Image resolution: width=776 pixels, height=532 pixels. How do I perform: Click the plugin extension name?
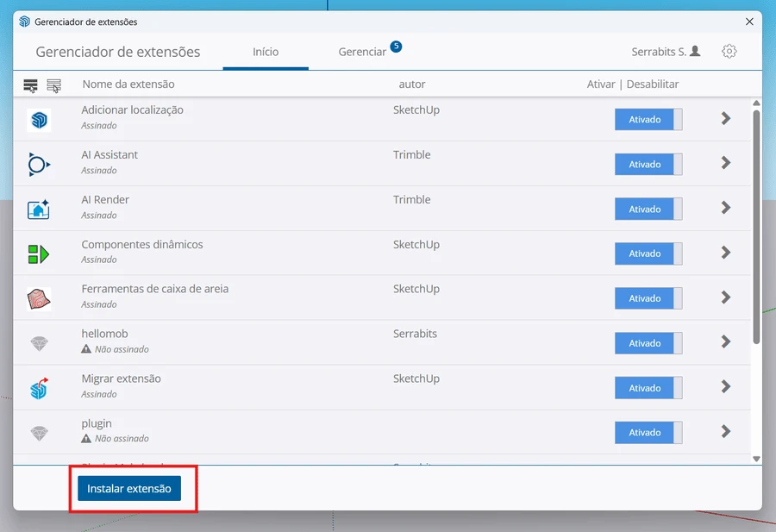[97, 423]
